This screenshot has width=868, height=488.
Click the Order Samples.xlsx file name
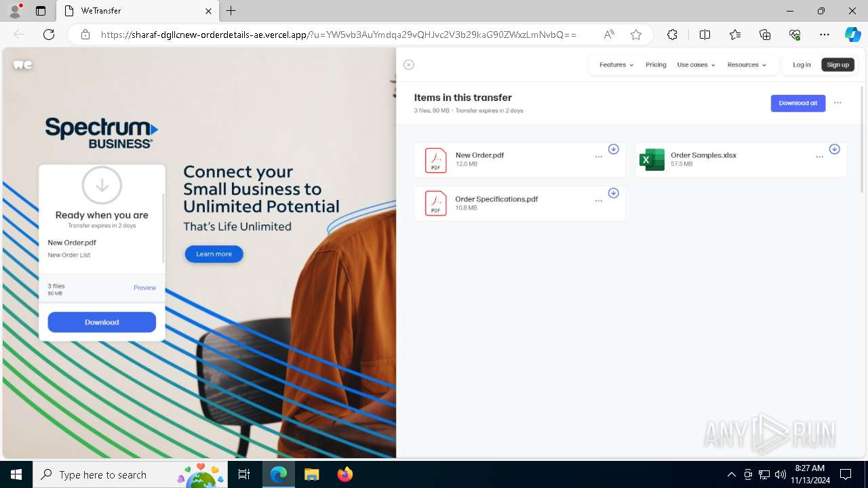[703, 155]
